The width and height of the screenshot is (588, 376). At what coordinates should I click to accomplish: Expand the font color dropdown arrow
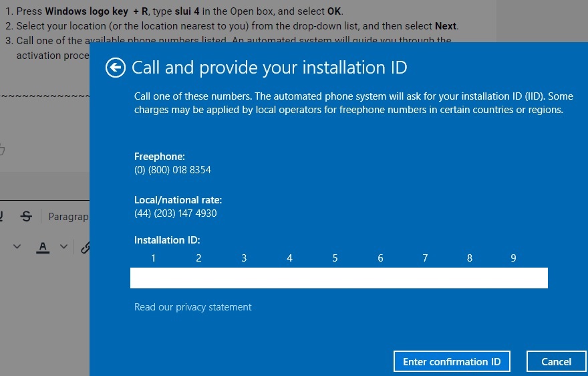click(x=63, y=247)
